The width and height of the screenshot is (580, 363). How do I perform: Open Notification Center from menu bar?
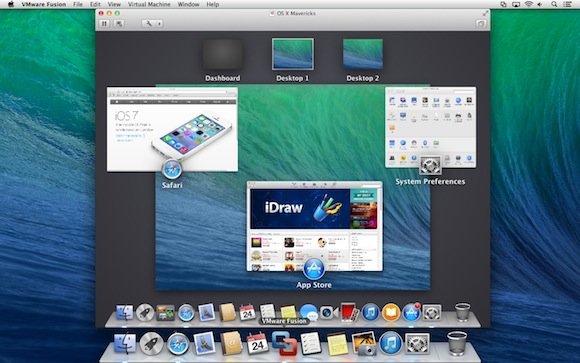567,4
